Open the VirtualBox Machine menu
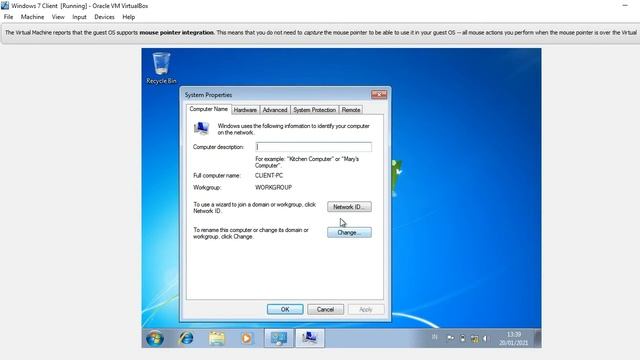The width and height of the screenshot is (640, 360). click(x=32, y=17)
